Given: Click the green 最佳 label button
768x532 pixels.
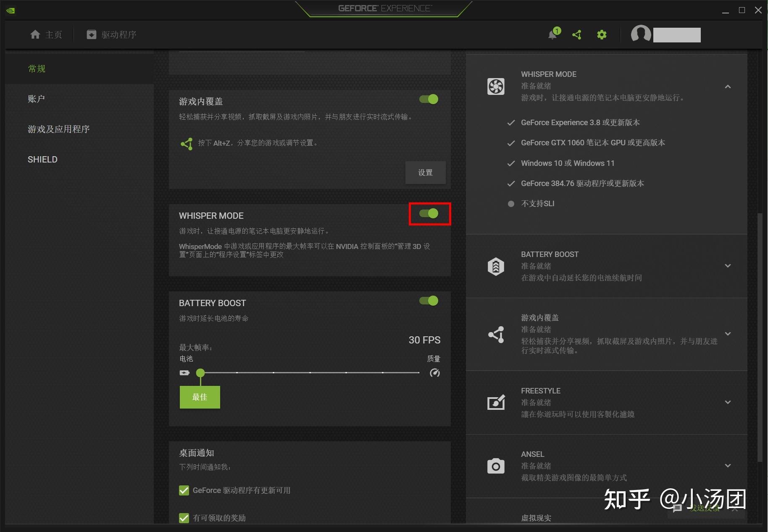Looking at the screenshot, I should click(200, 397).
